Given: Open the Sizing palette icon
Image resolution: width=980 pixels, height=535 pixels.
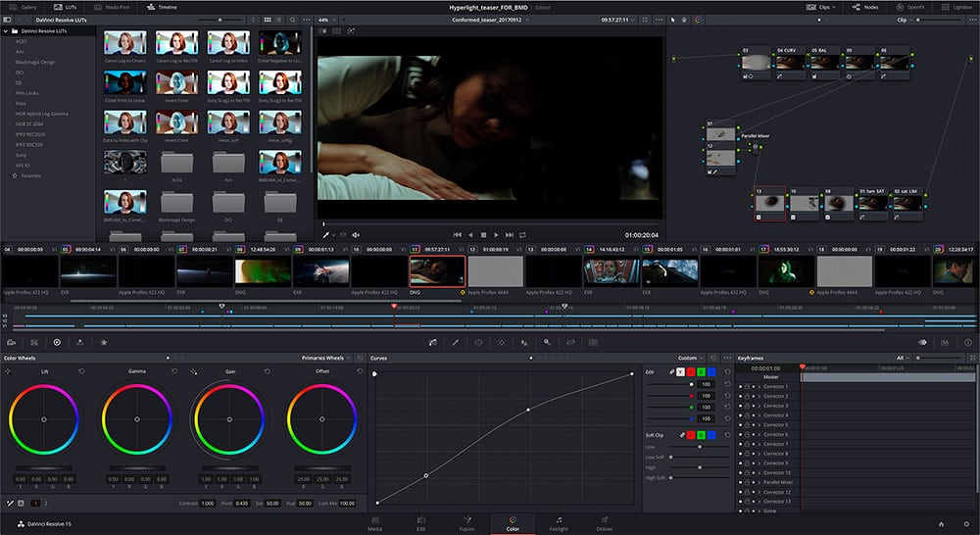Looking at the screenshot, I should click(570, 343).
